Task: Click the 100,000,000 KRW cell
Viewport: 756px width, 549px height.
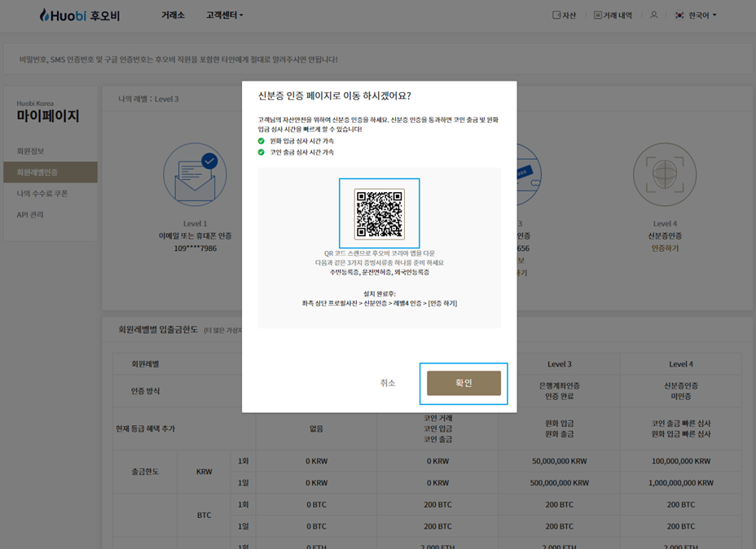Action: pos(681,461)
